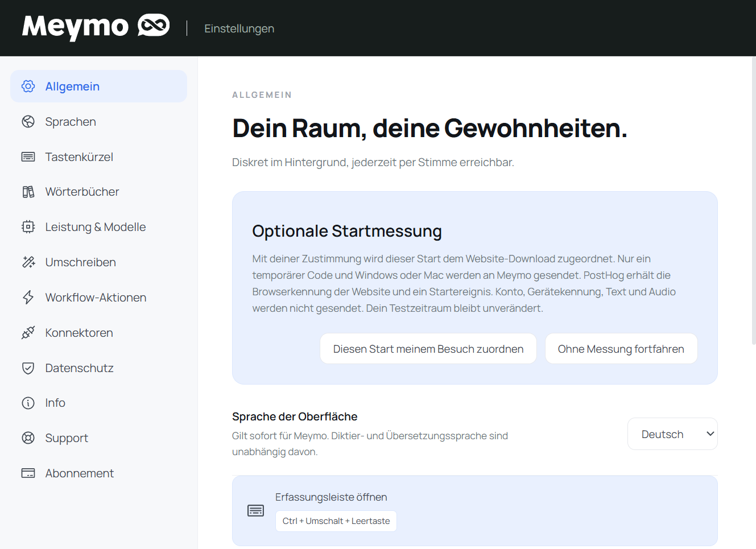Open Leistung & Modelle via chip icon
The width and height of the screenshot is (756, 549).
[x=28, y=227]
